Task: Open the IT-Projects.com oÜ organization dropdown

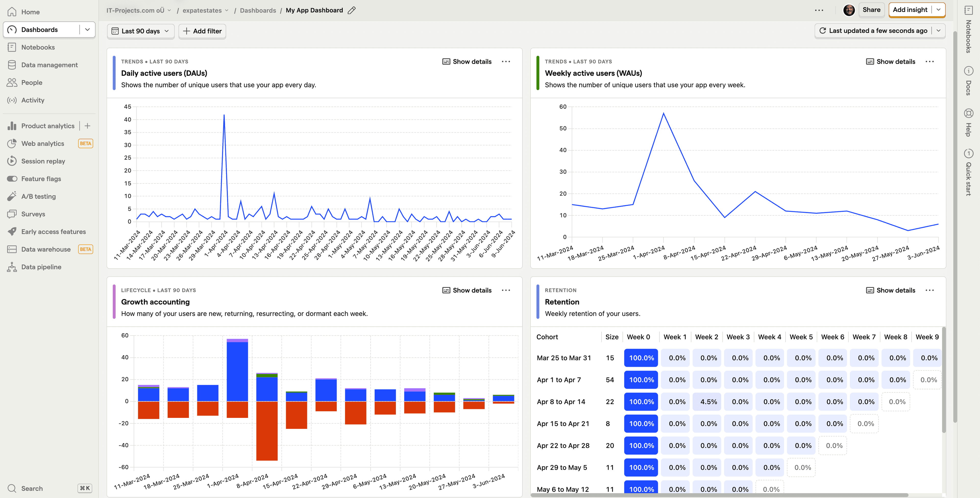Action: (x=139, y=10)
